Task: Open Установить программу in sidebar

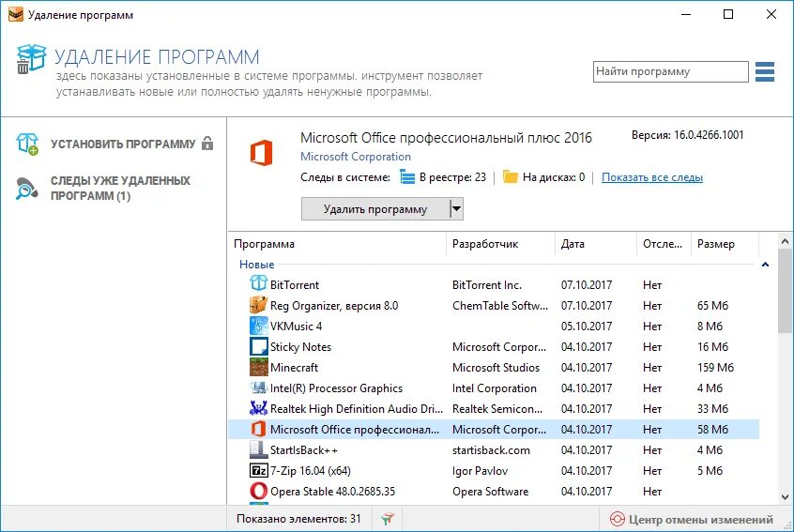Action: coord(123,144)
